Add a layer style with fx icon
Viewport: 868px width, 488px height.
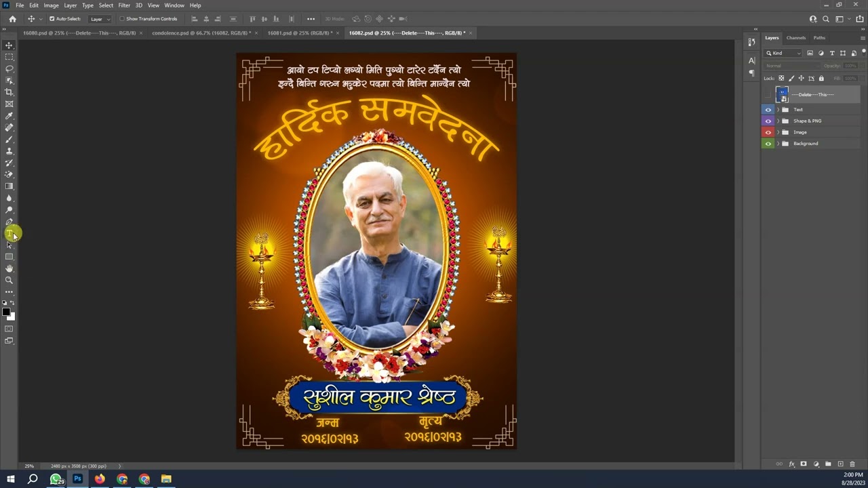click(x=791, y=464)
